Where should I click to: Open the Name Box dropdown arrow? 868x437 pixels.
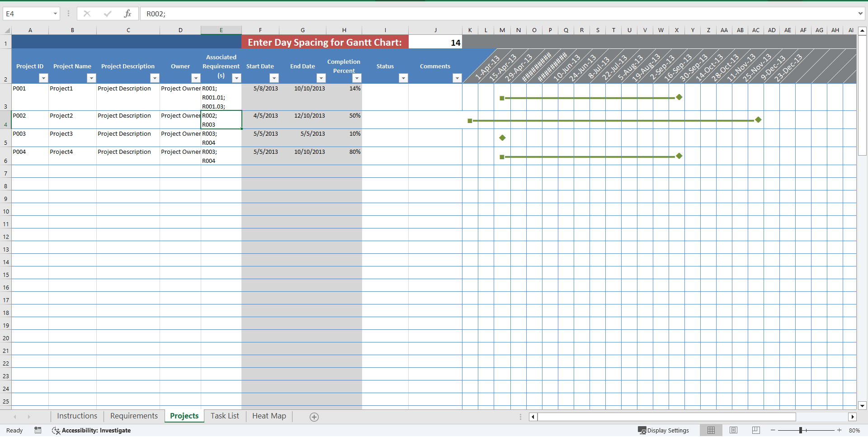click(55, 14)
